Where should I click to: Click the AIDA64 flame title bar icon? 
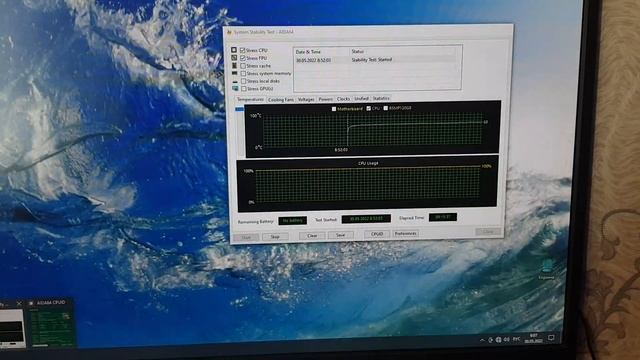(x=229, y=32)
